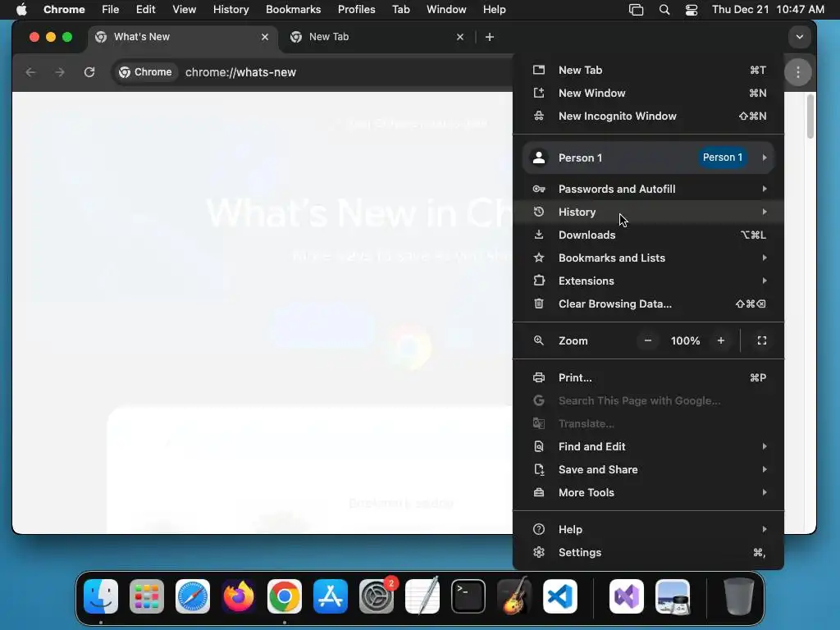840x630 pixels.
Task: Open Settings from the Chrome menu
Action: [x=648, y=553]
